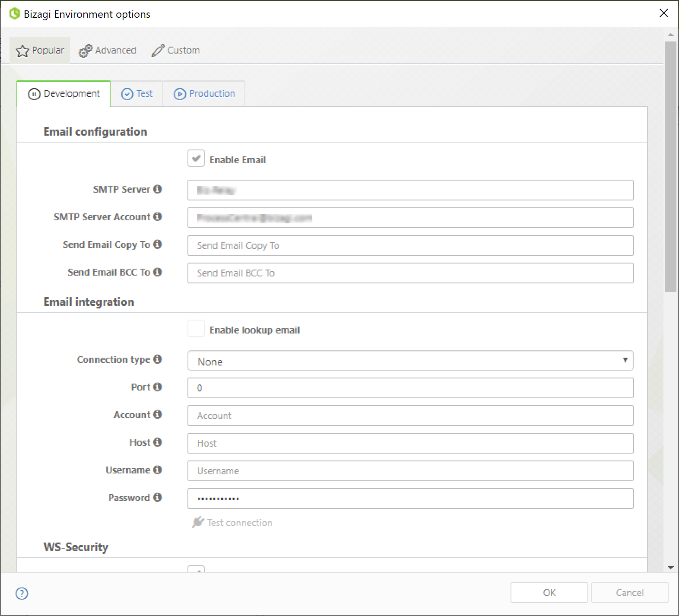Switch to the Custom tab
679x616 pixels.
point(176,50)
